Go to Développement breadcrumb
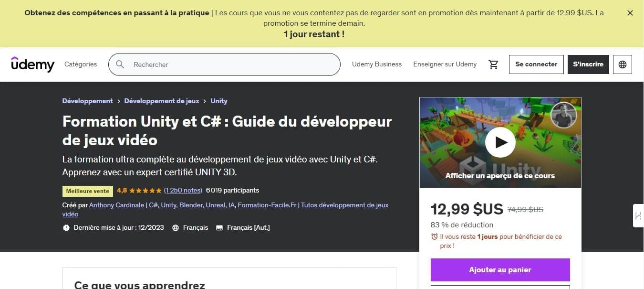644x289 pixels. 87,101
